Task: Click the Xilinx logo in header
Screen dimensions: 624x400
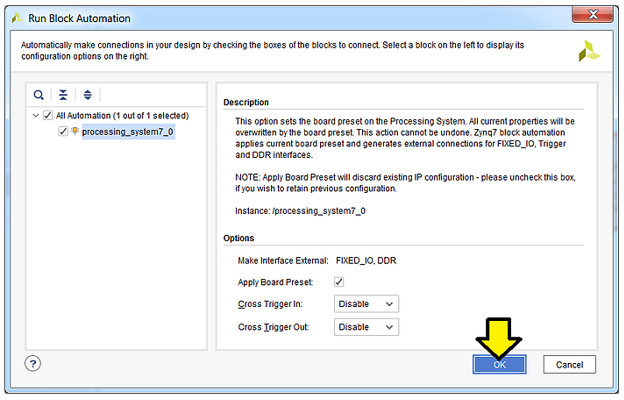Action: tap(589, 52)
